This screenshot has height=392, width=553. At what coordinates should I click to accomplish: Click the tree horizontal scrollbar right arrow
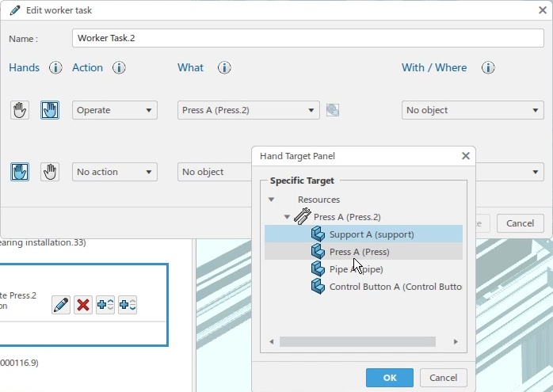click(456, 341)
